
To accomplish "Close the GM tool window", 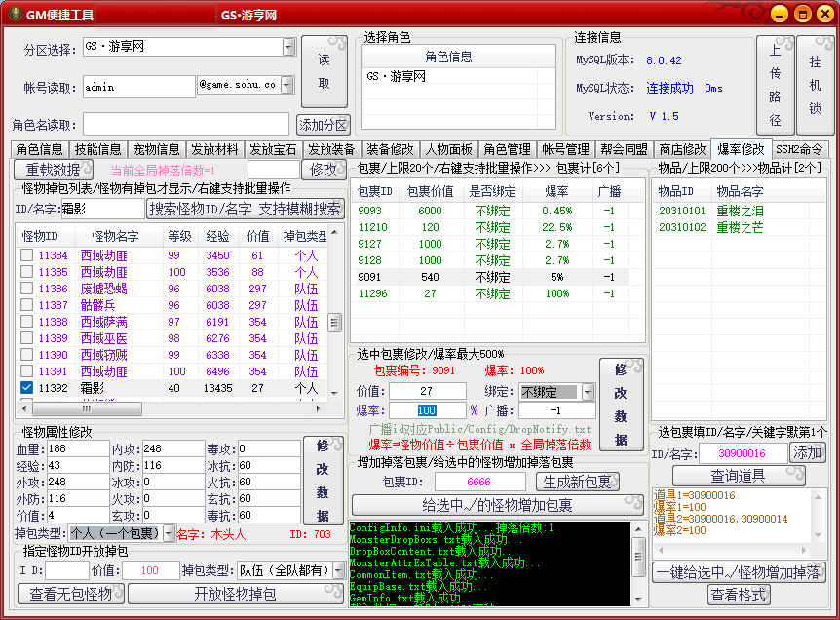I will [823, 14].
